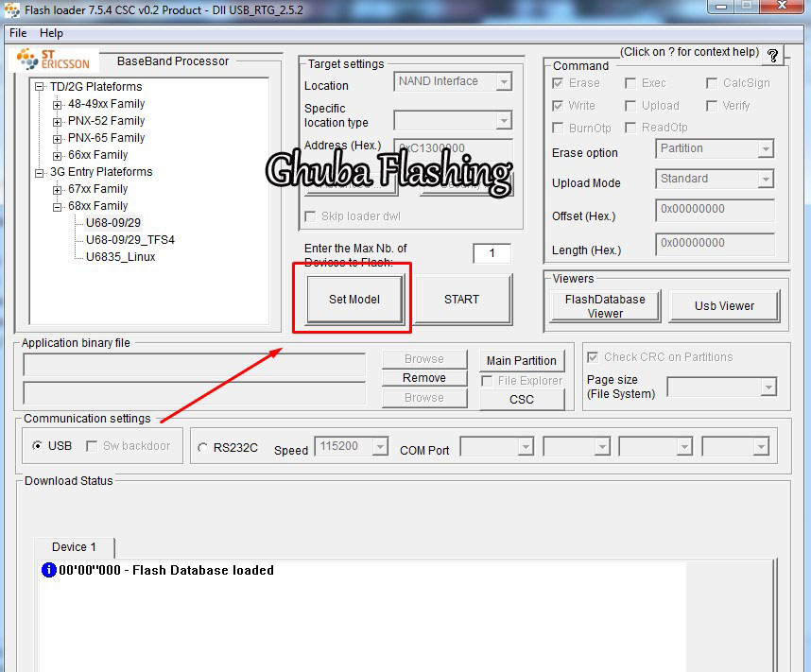Viewport: 811px width, 672px height.
Task: Click the second Application binary file field
Action: pos(195,394)
